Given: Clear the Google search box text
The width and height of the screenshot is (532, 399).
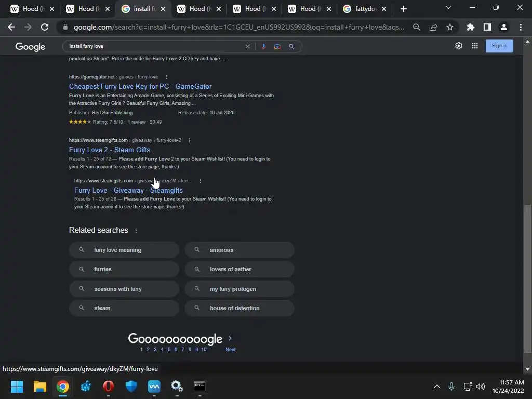Looking at the screenshot, I should [x=248, y=46].
